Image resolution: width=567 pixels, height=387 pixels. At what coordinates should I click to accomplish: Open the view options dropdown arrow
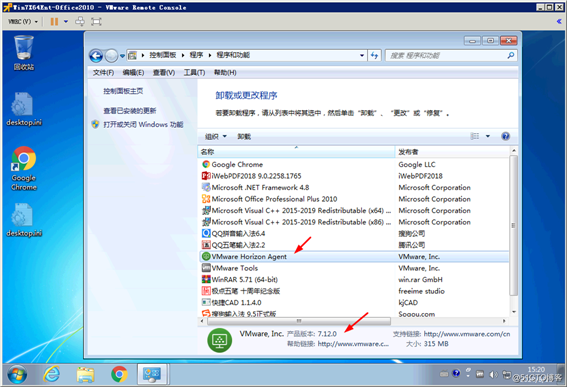coord(488,136)
